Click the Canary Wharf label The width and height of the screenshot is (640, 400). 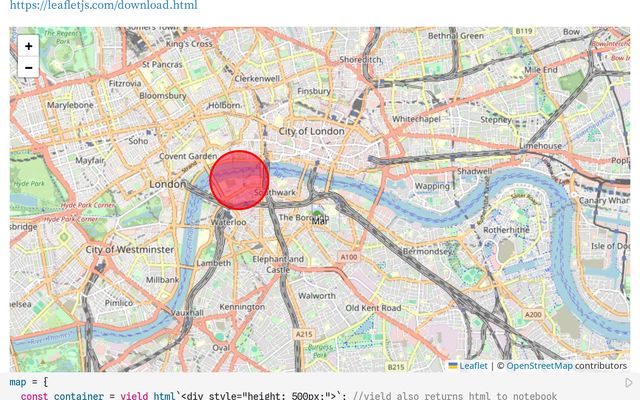pos(604,200)
